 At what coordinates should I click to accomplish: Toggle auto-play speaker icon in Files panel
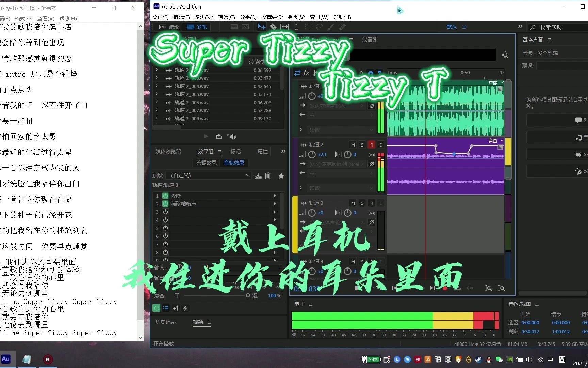[x=232, y=136]
